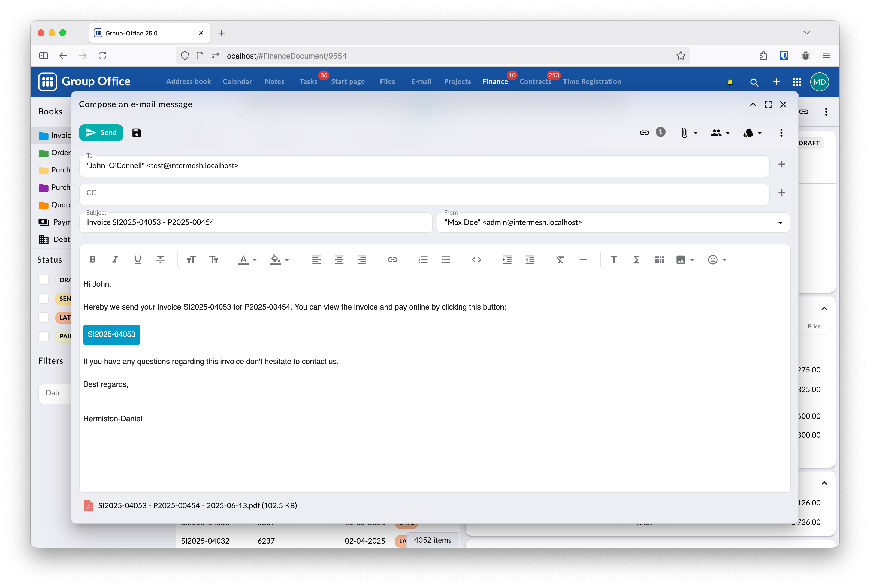Viewport: 870px width, 588px height.
Task: Open the Projects module
Action: [457, 81]
